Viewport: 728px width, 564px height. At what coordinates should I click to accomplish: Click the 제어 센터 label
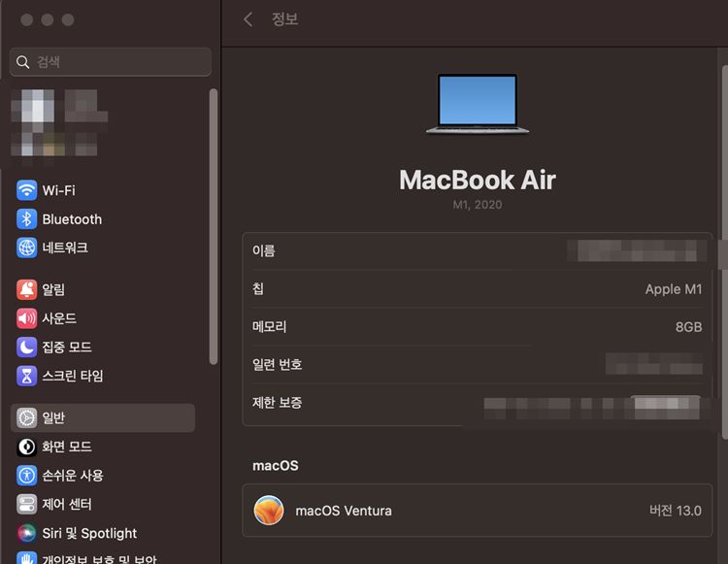point(67,504)
